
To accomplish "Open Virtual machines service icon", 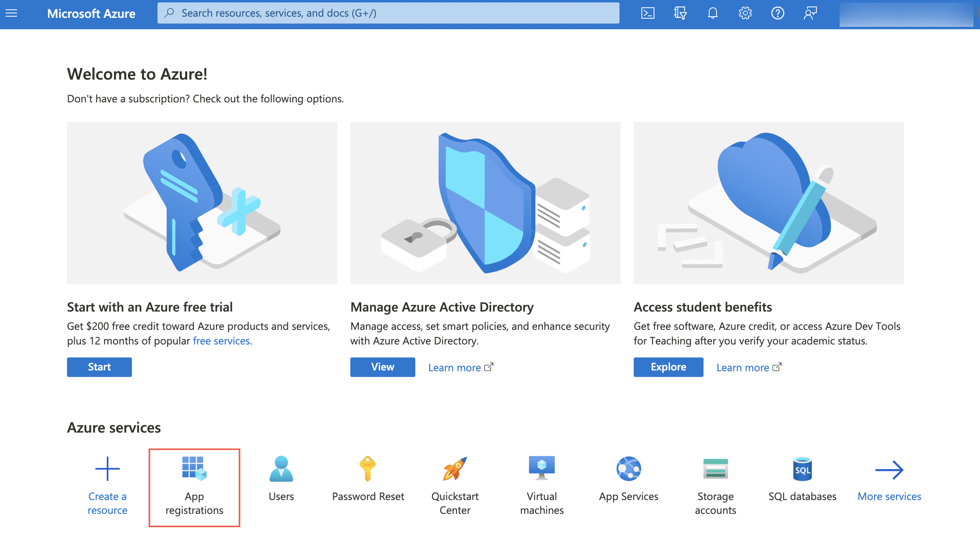I will click(x=542, y=468).
